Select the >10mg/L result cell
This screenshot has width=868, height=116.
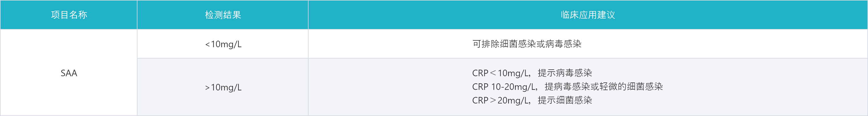coord(223,87)
